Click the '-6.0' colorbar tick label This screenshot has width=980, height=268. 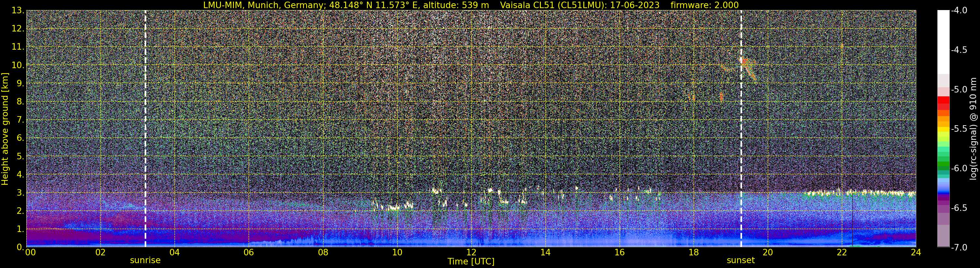tap(959, 168)
